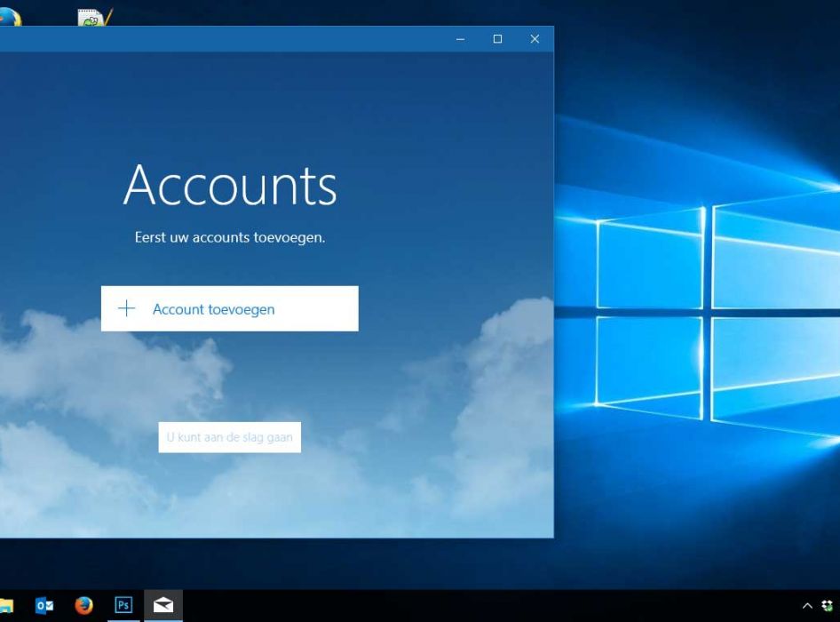Screen dimensions: 840x622
Task: Click the Account toevoegen button
Action: coord(229,309)
